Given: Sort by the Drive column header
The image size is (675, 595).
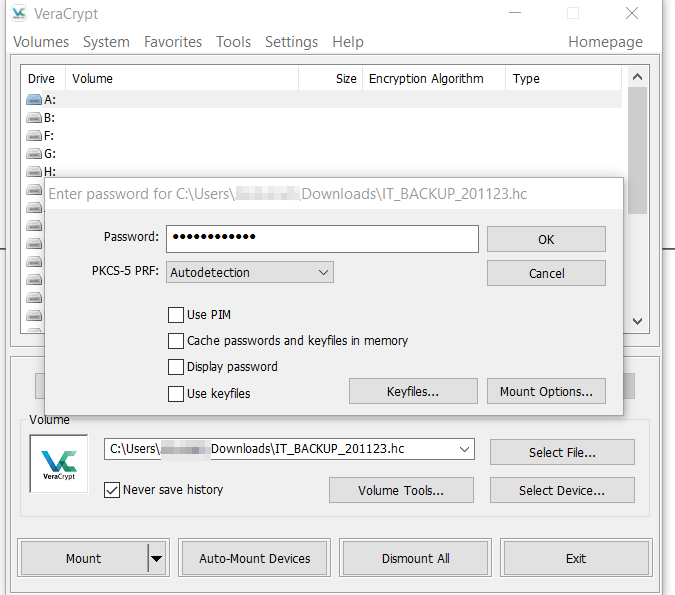Looking at the screenshot, I should tap(43, 78).
